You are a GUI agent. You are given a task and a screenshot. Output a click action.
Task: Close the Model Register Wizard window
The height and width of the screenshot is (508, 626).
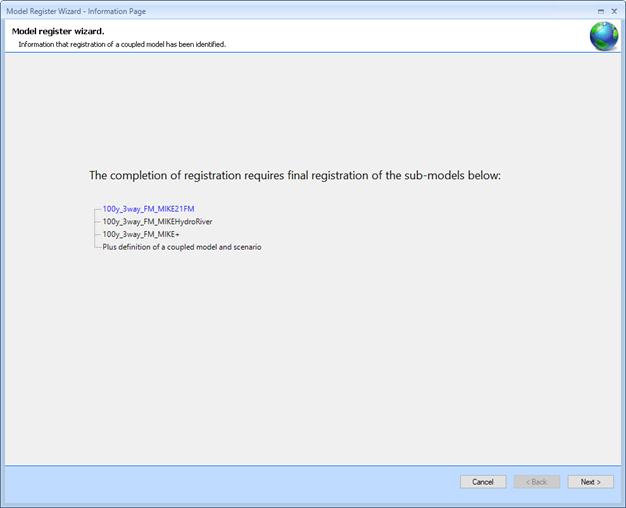tap(614, 11)
